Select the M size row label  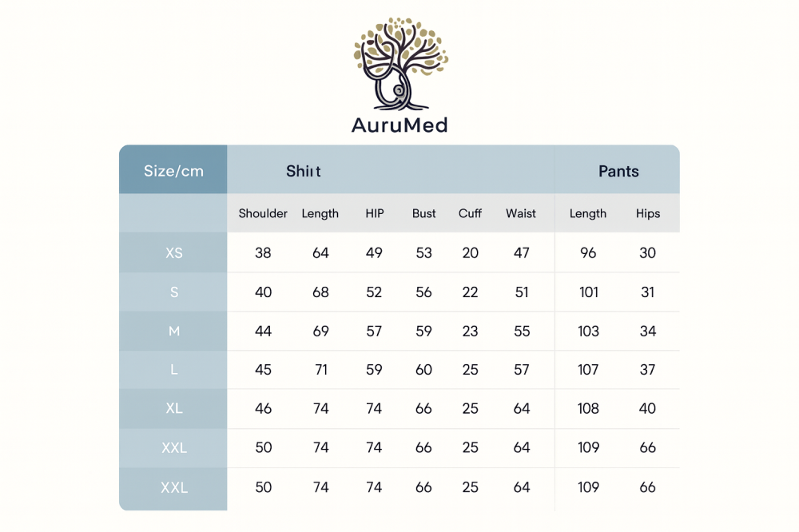[174, 331]
